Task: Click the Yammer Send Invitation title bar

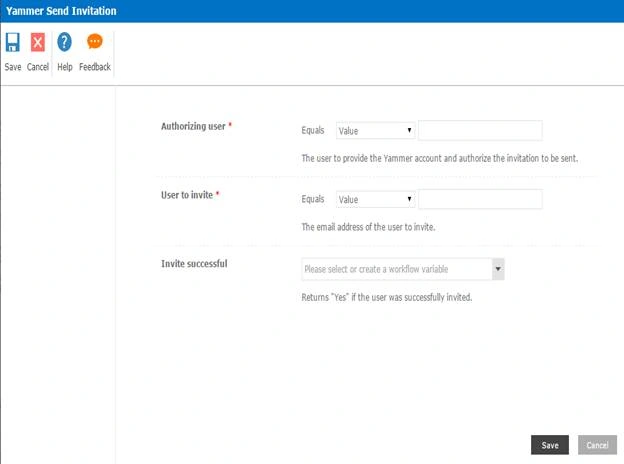Action: [312, 11]
